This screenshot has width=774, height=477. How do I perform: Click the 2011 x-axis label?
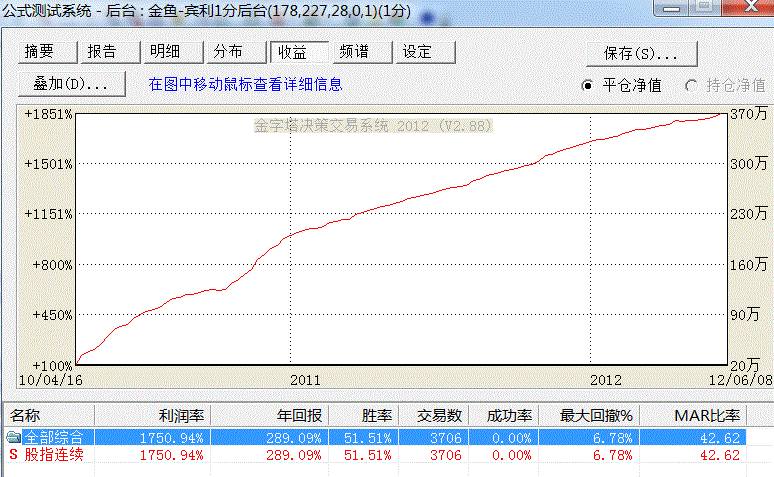pos(305,380)
